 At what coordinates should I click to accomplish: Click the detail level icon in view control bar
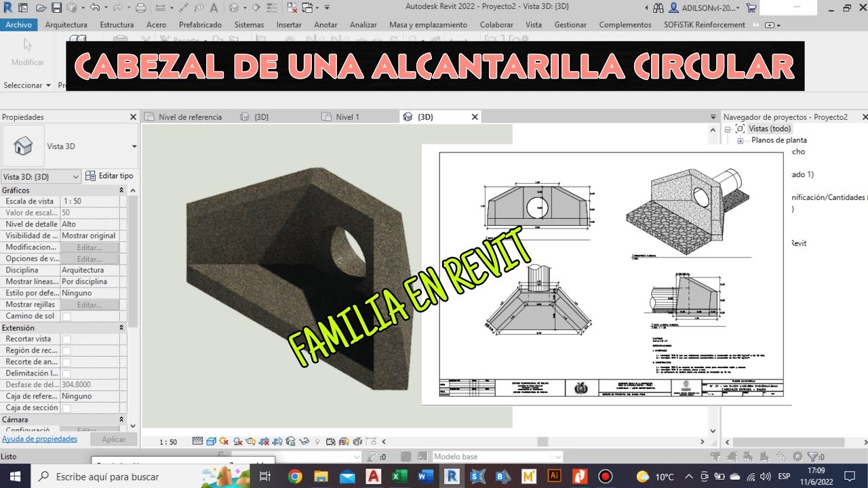click(x=197, y=441)
